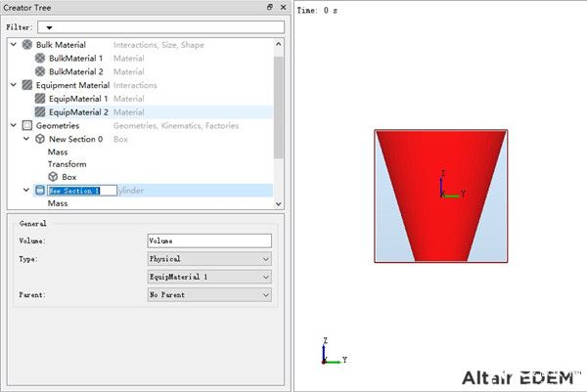This screenshot has width=587, height=392.
Task: Click 'Geometries, Kinematics, Factories' description text
Action: point(176,126)
